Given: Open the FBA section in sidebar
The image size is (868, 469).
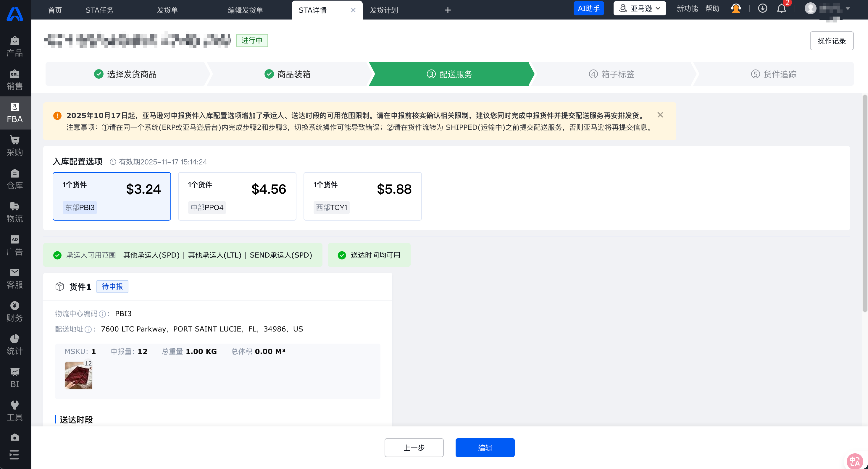Looking at the screenshot, I should pos(15,113).
